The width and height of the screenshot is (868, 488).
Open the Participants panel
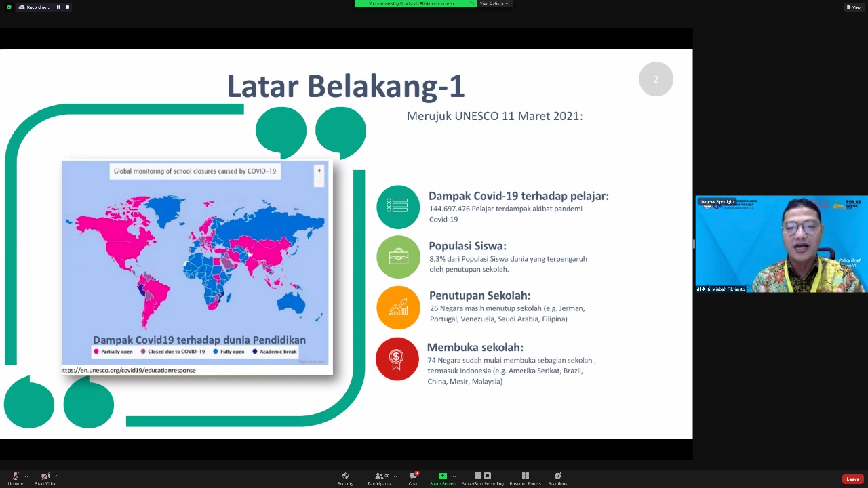coord(379,479)
